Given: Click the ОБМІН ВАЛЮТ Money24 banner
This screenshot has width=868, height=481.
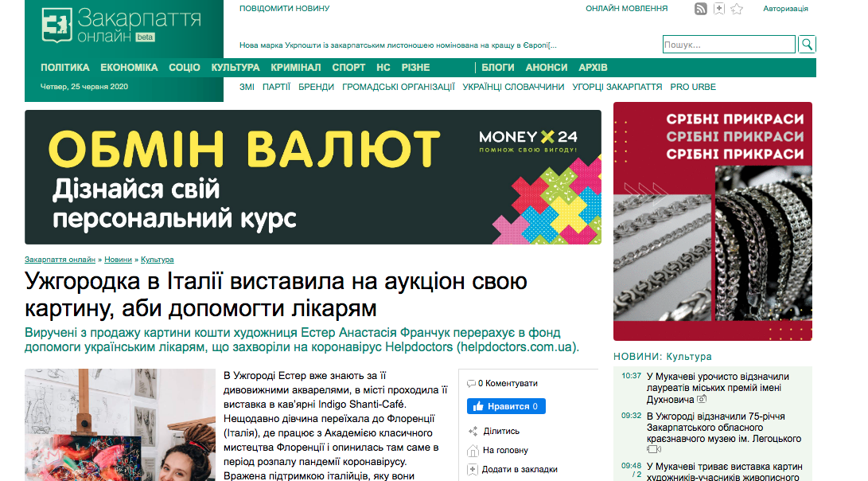Looking at the screenshot, I should 313,177.
